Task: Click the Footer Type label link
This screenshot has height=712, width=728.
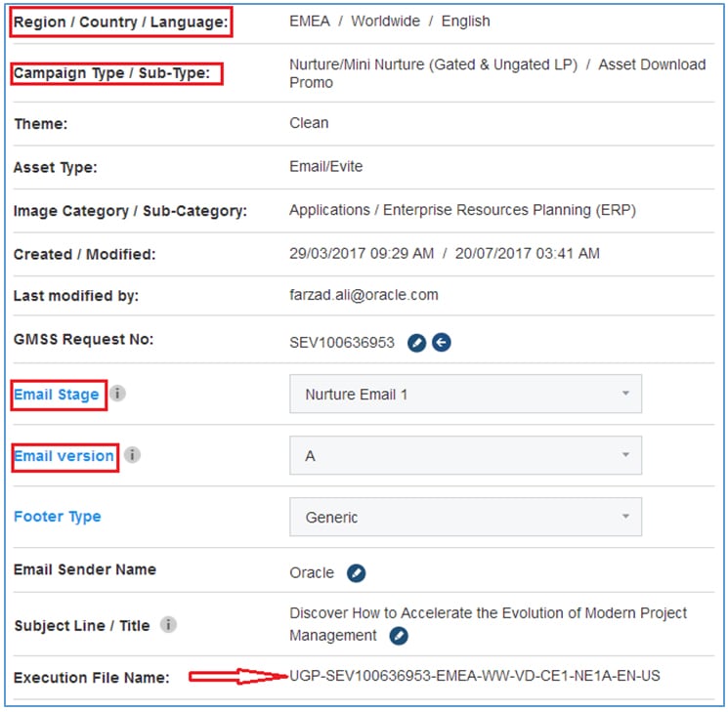Action: pos(57,517)
